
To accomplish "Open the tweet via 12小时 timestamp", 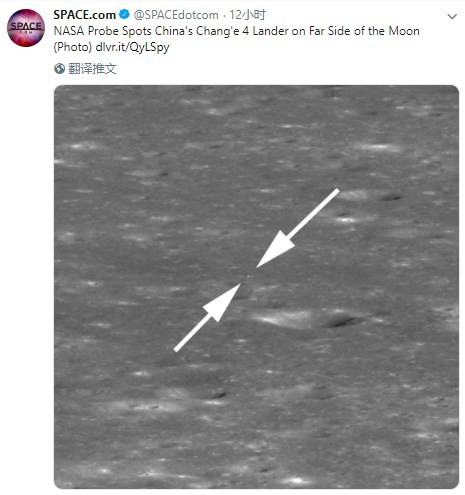I will (x=247, y=15).
